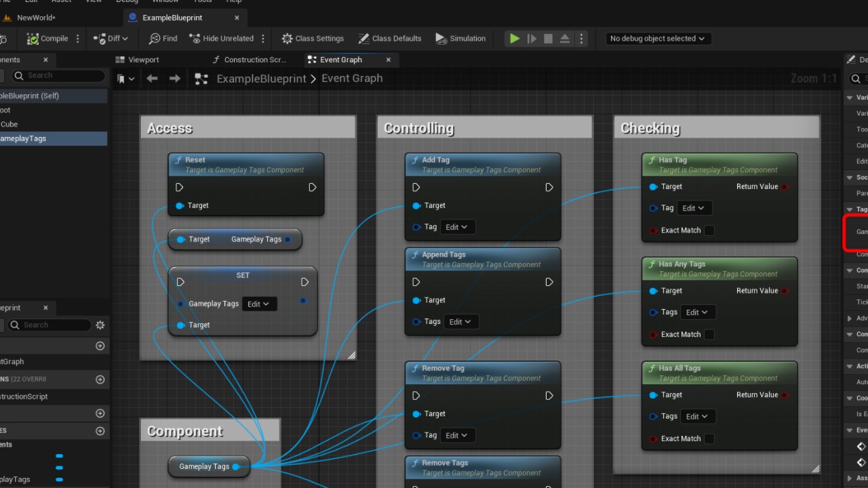Toggle Exact Match on Has Any Tags node

[x=709, y=335]
